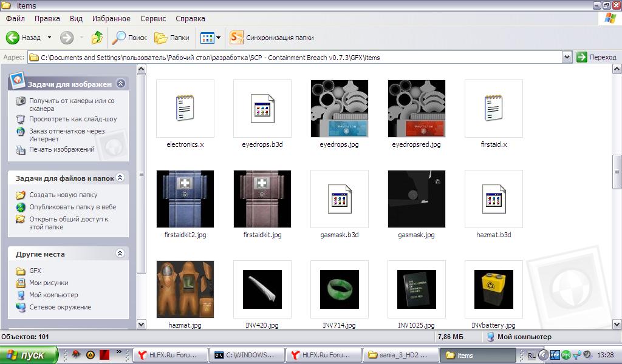Open the view mode dropdown button
Image resolution: width=622 pixels, height=364 pixels.
(x=210, y=38)
